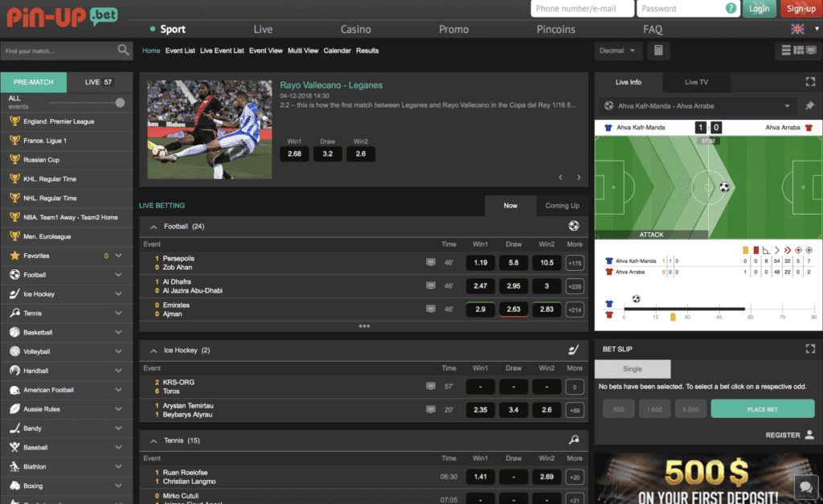823x504 pixels.
Task: Expand the Football sidebar category
Action: pos(118,275)
